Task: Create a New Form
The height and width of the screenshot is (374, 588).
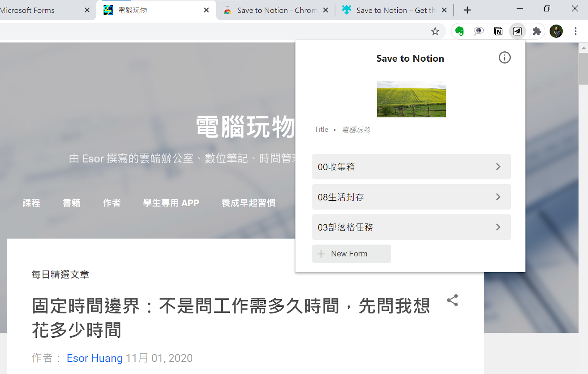Action: (x=351, y=254)
